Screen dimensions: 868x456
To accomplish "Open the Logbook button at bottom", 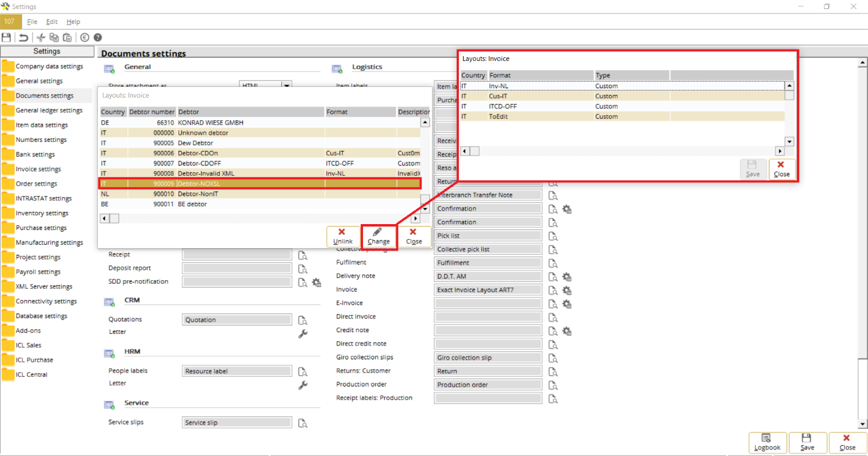I will point(767,442).
